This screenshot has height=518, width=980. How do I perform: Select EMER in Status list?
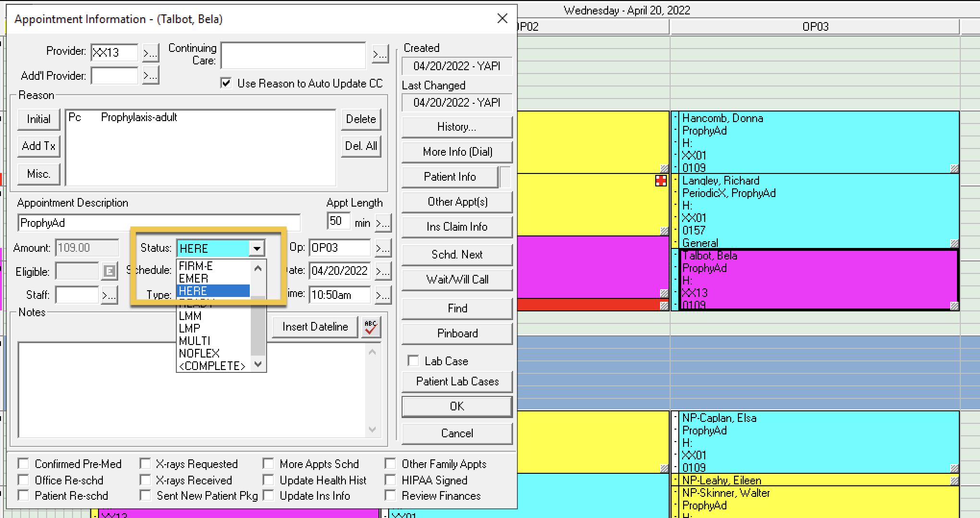coord(214,279)
